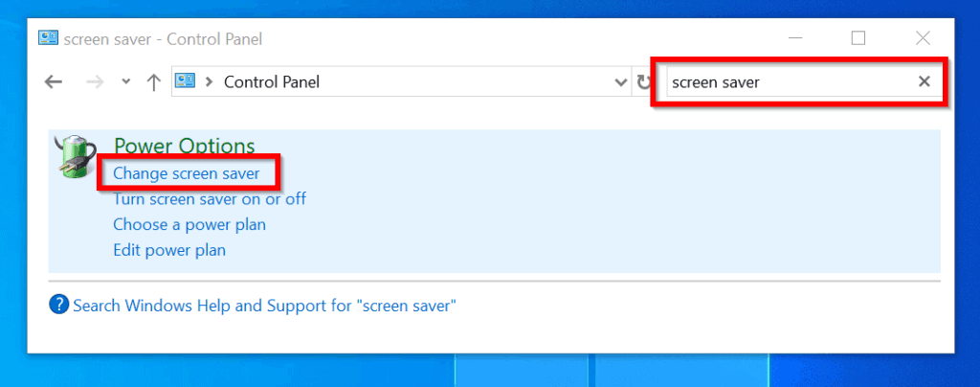Click the breadcrumb chevron before Control Panel

click(210, 81)
